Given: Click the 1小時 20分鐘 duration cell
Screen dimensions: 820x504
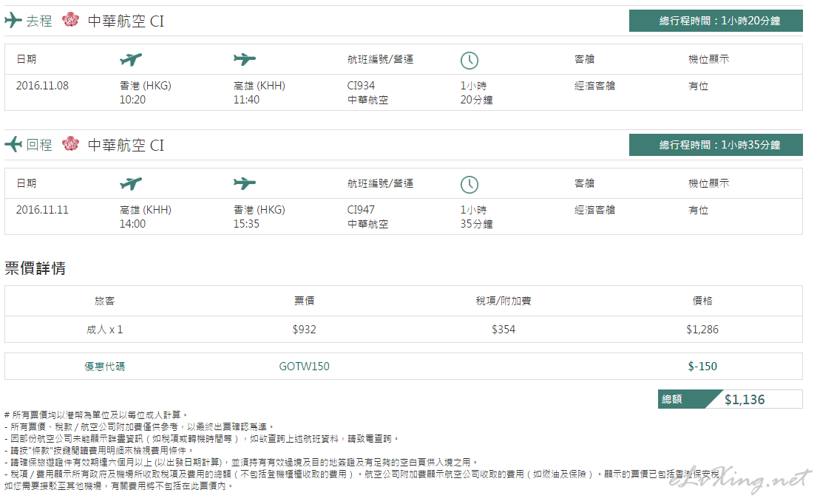Looking at the screenshot, I should point(476,92).
